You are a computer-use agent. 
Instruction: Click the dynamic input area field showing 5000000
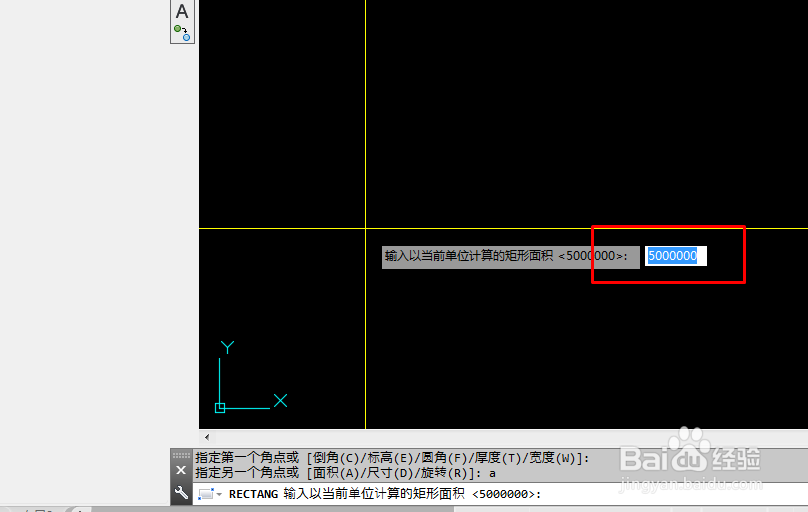tap(676, 256)
